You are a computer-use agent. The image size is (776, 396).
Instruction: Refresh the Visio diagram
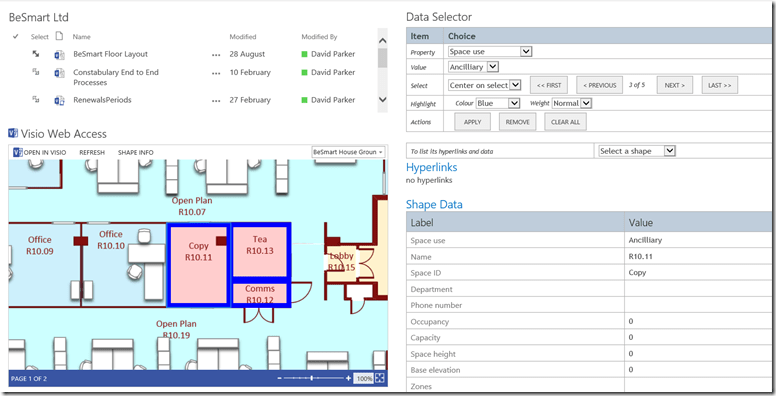point(92,152)
